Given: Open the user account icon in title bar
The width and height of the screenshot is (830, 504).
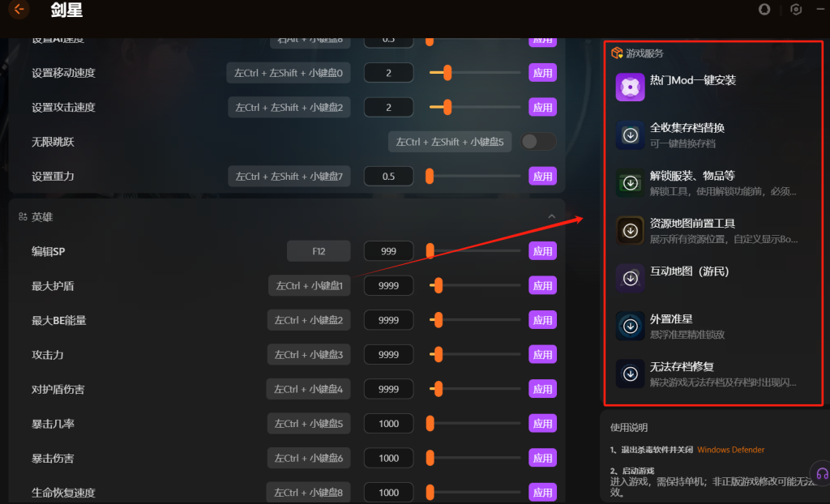Looking at the screenshot, I should tap(764, 9).
